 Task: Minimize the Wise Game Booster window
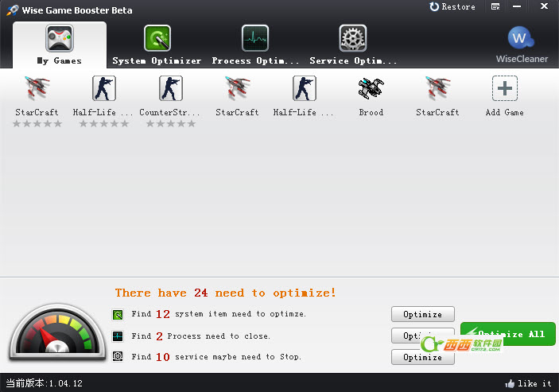pyautogui.click(x=517, y=6)
